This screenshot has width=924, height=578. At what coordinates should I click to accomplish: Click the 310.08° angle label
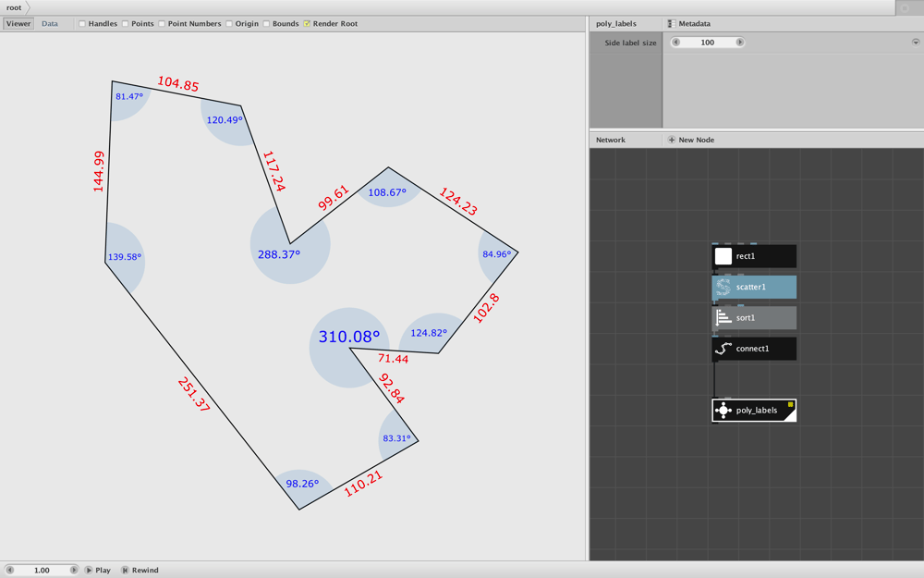(349, 337)
